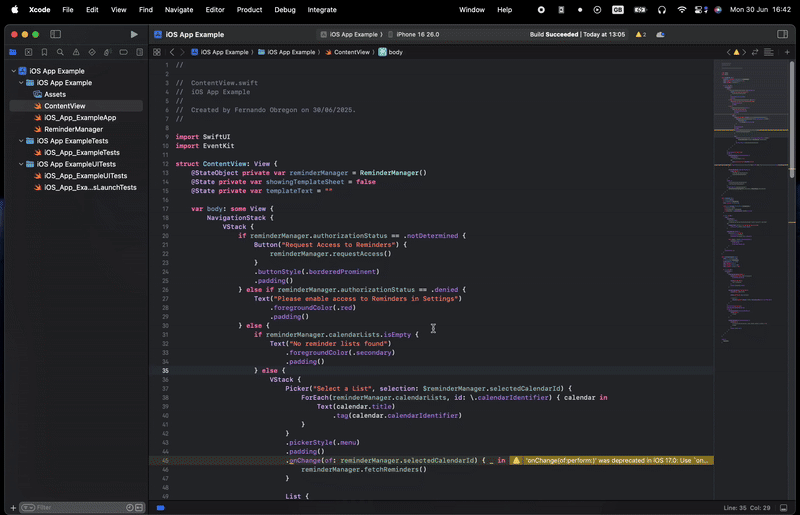This screenshot has width=800, height=515.
Task: Toggle code review with the arrows icon
Action: (x=755, y=52)
